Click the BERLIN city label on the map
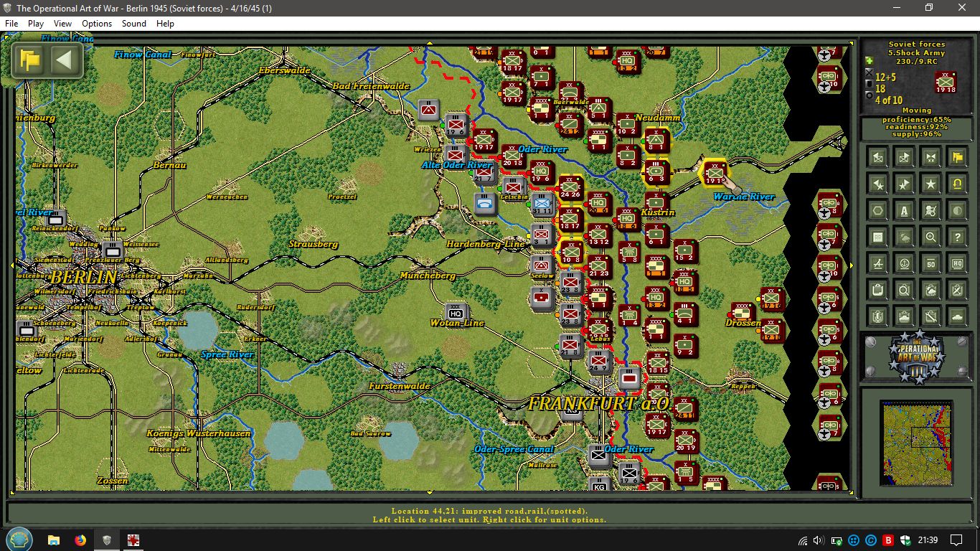This screenshot has height=551, width=980. pyautogui.click(x=83, y=277)
